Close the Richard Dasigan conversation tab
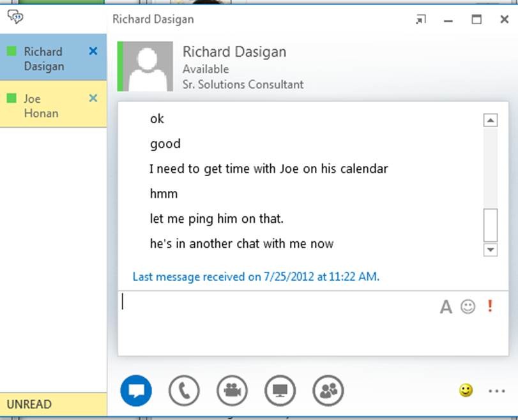 pyautogui.click(x=93, y=51)
